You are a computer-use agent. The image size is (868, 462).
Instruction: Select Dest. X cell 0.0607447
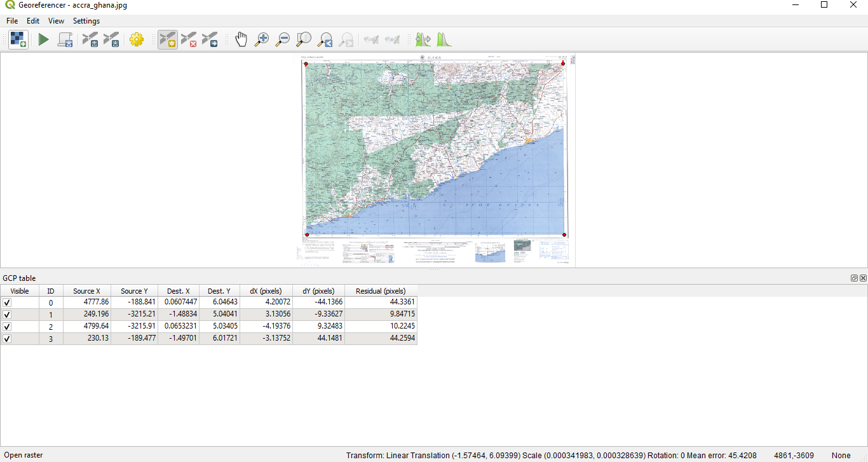point(179,302)
